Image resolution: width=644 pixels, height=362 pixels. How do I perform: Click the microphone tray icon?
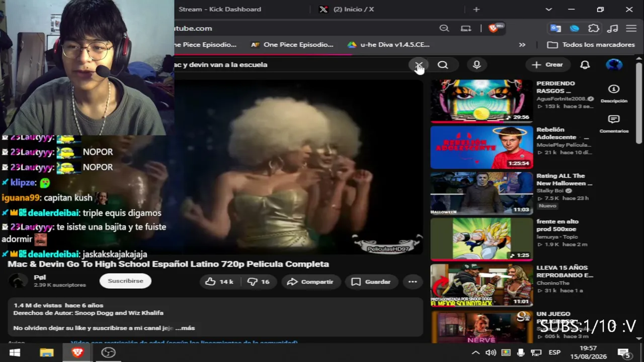coord(521,353)
